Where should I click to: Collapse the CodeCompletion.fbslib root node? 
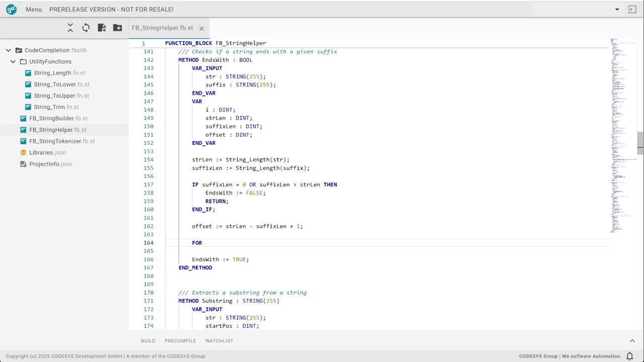click(x=9, y=50)
